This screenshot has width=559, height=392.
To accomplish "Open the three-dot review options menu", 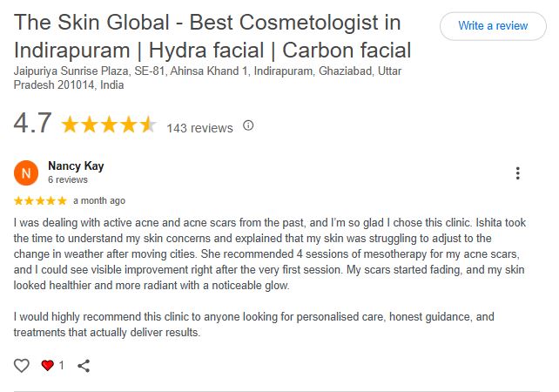I will click(x=518, y=173).
